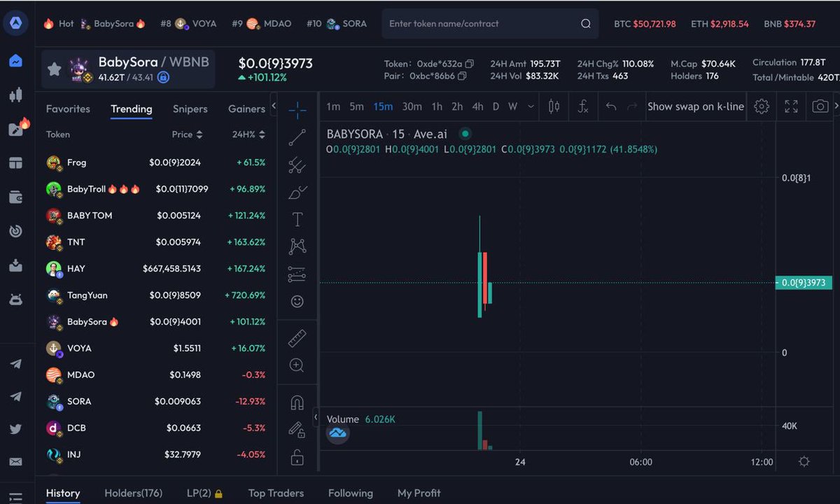Open the BABY TOM token row
840x504 pixels.
pyautogui.click(x=155, y=216)
